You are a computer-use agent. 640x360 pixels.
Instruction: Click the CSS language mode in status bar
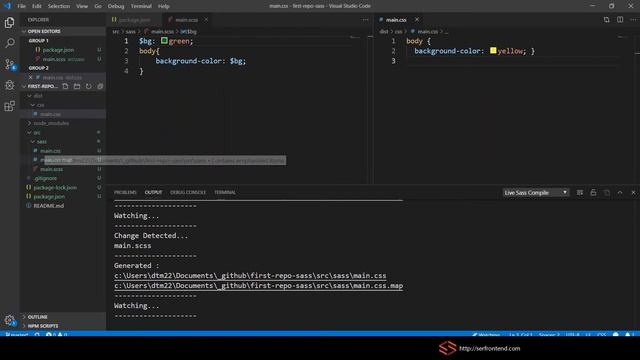click(601, 335)
